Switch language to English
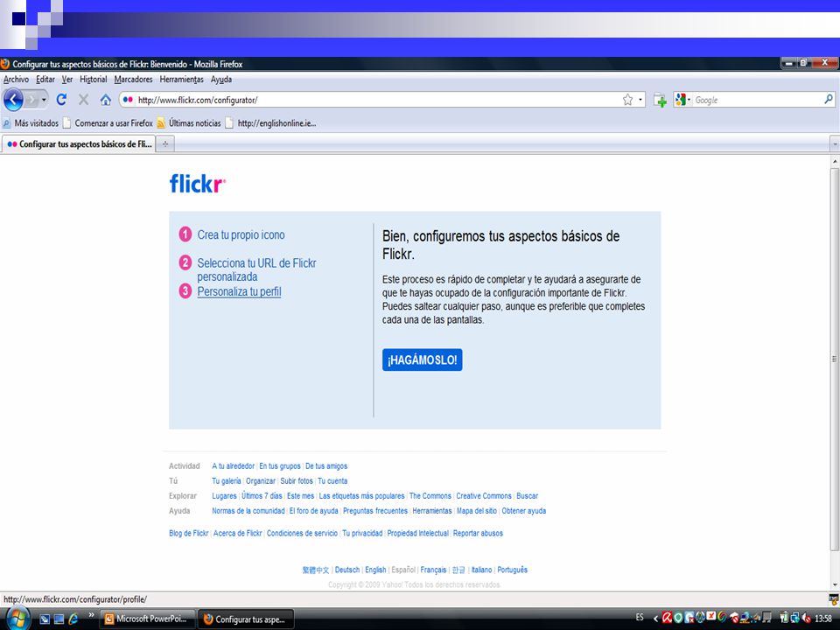The image size is (840, 630). (375, 570)
